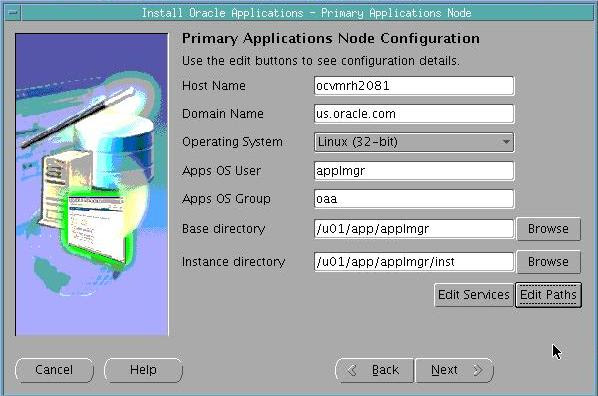Screen dimensions: 598x396
Task: Click the Instance directory path field
Action: point(414,262)
